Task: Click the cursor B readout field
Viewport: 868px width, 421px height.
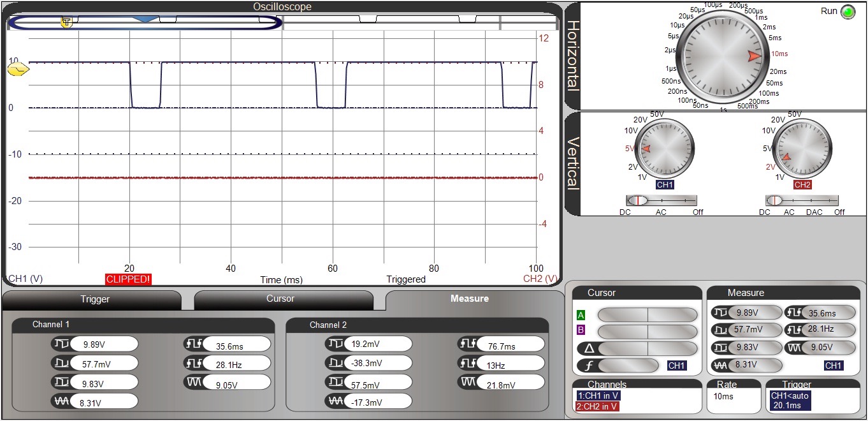Action: coord(647,330)
